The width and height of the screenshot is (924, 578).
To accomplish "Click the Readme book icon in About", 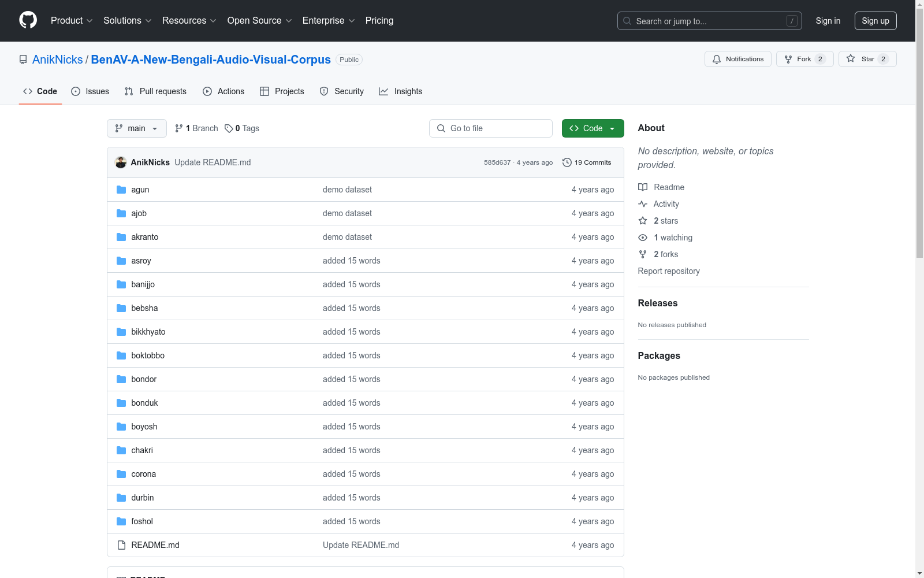I will click(643, 187).
